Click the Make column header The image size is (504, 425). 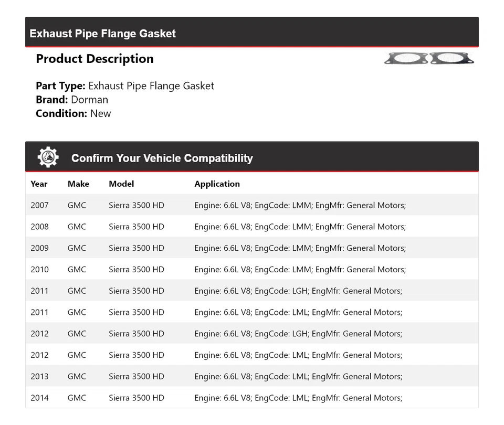tap(78, 184)
